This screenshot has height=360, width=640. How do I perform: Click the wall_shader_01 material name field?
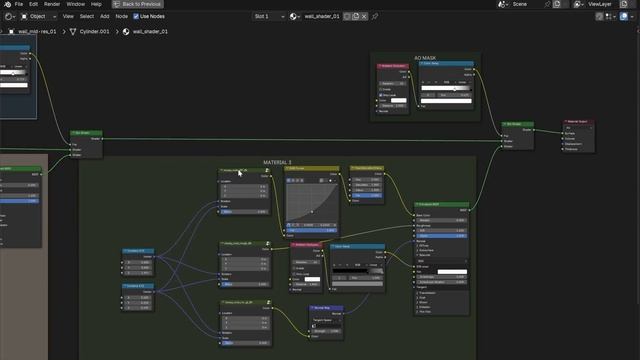point(322,16)
